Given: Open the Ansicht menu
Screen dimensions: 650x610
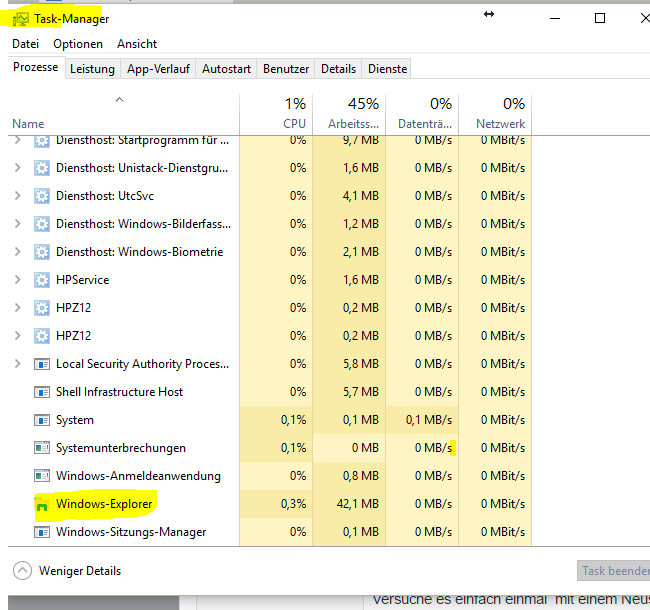Looking at the screenshot, I should pyautogui.click(x=137, y=44).
